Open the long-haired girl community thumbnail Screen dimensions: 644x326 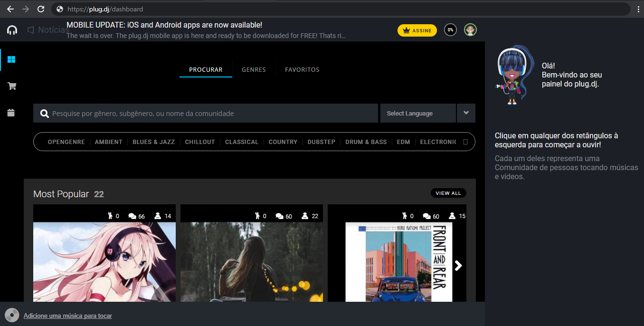252,262
